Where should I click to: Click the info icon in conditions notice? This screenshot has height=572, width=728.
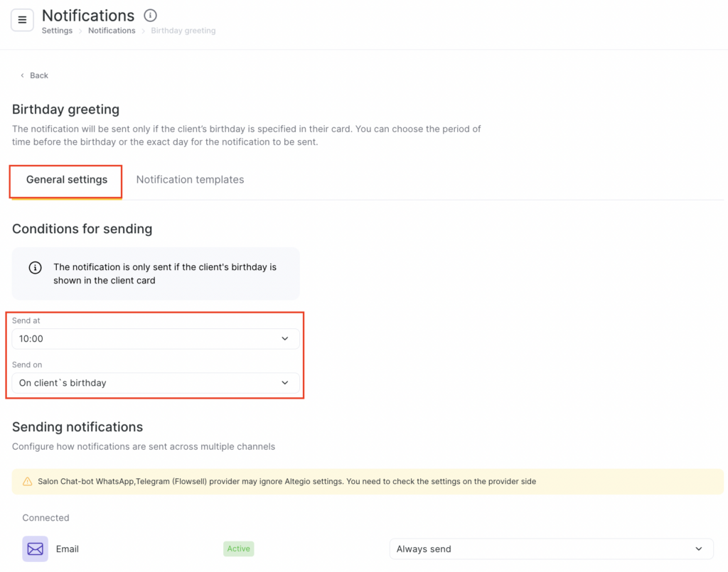click(35, 268)
